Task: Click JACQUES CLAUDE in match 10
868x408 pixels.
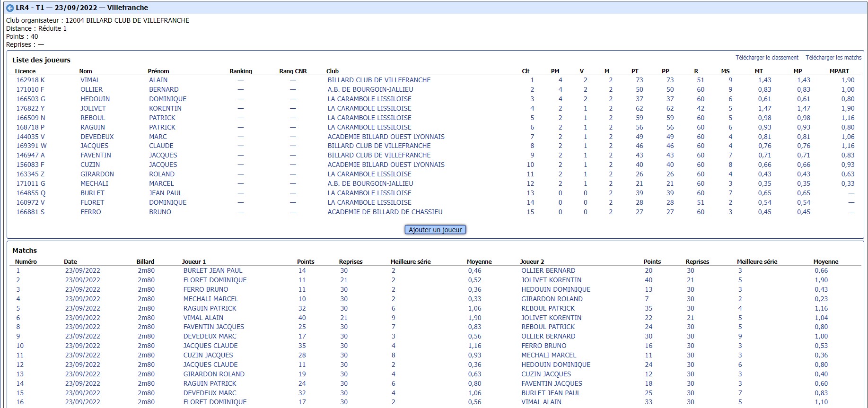Action: coord(210,346)
